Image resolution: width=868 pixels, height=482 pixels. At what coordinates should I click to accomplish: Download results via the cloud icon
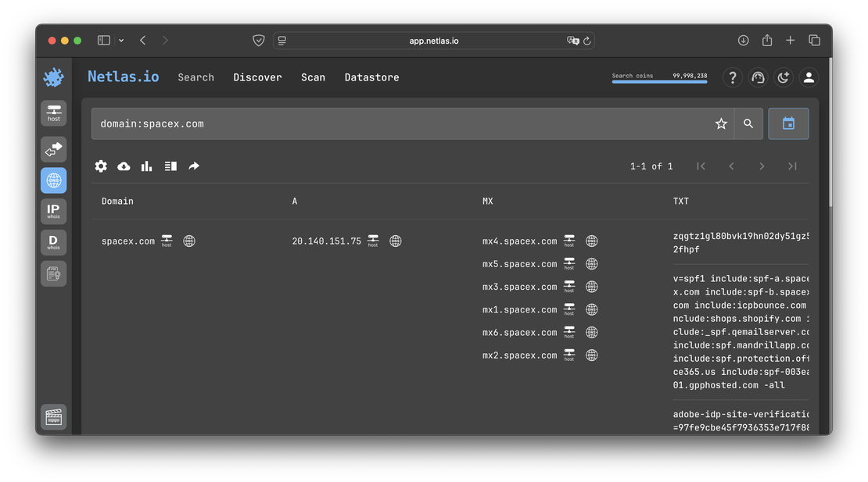coord(124,166)
